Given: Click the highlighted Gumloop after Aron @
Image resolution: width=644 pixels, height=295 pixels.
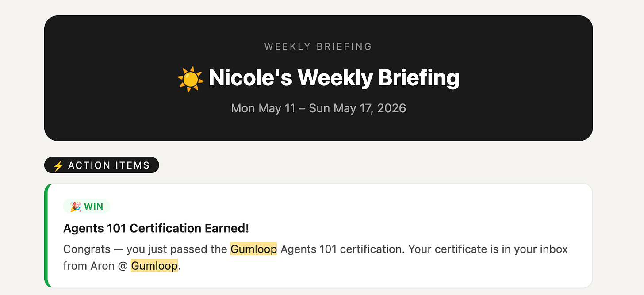Looking at the screenshot, I should coord(154,266).
